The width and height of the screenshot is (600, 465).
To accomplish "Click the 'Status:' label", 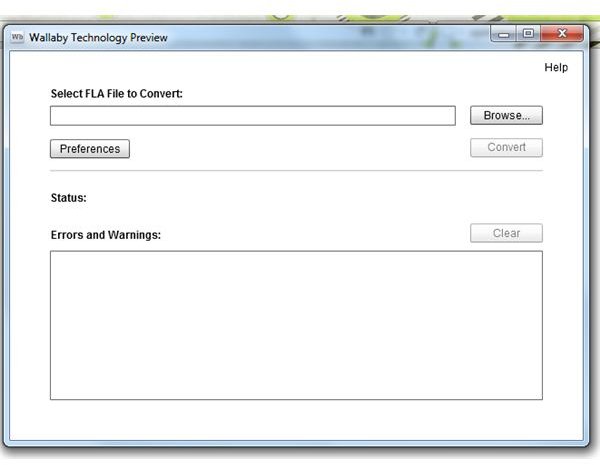I will click(68, 198).
